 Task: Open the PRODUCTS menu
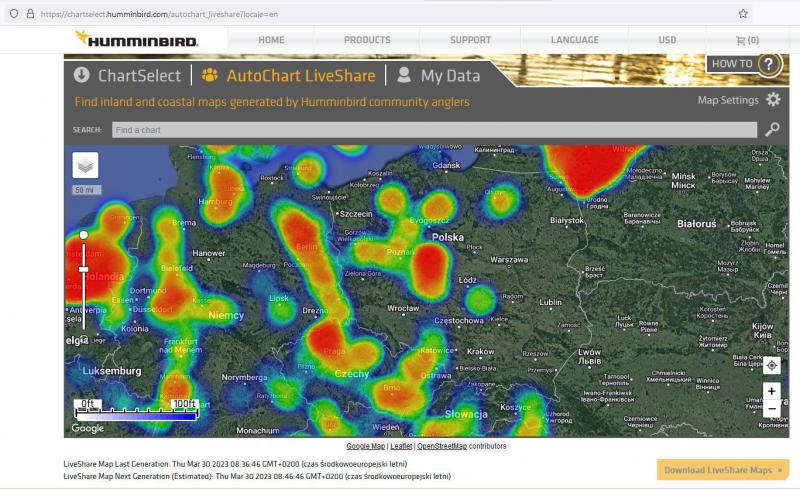(367, 40)
